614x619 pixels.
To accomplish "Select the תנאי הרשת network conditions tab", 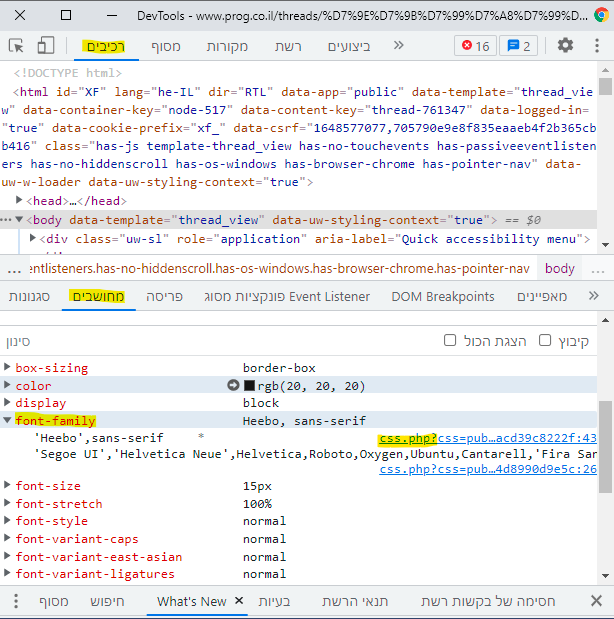I will point(355,601).
